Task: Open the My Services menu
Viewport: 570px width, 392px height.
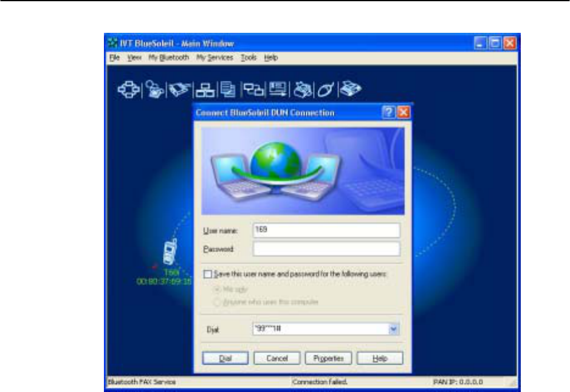Action: click(215, 58)
